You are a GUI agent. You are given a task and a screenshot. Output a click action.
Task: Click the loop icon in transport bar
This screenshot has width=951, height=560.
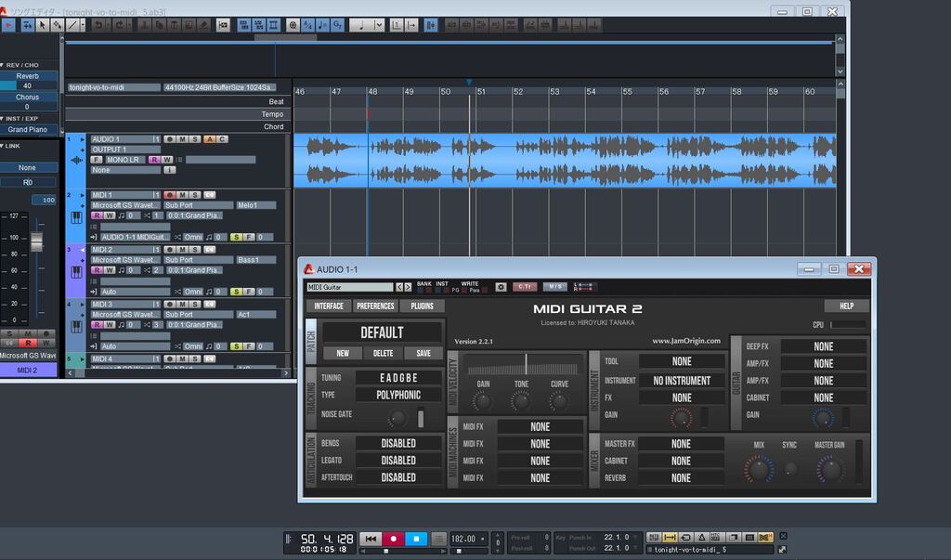(x=686, y=538)
